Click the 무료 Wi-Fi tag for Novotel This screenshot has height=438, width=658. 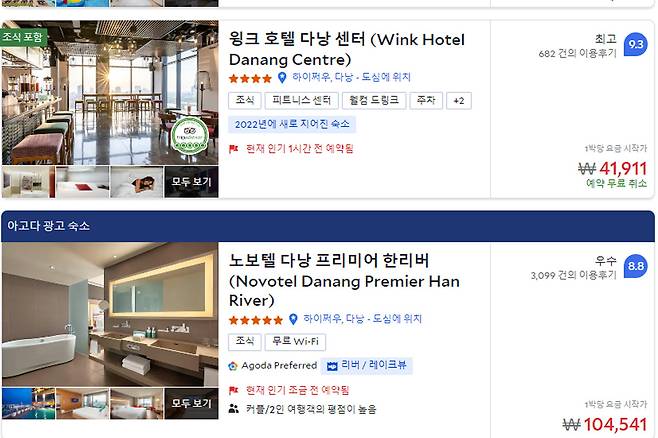295,342
